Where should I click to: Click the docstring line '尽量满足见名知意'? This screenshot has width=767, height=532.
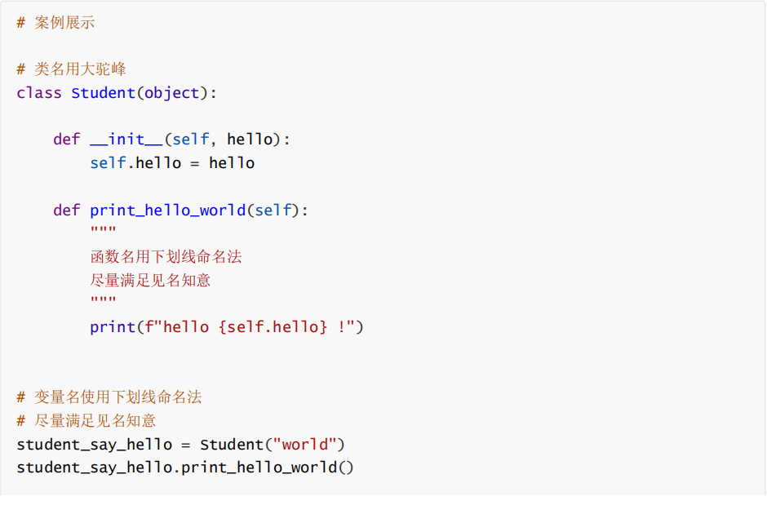tap(150, 280)
